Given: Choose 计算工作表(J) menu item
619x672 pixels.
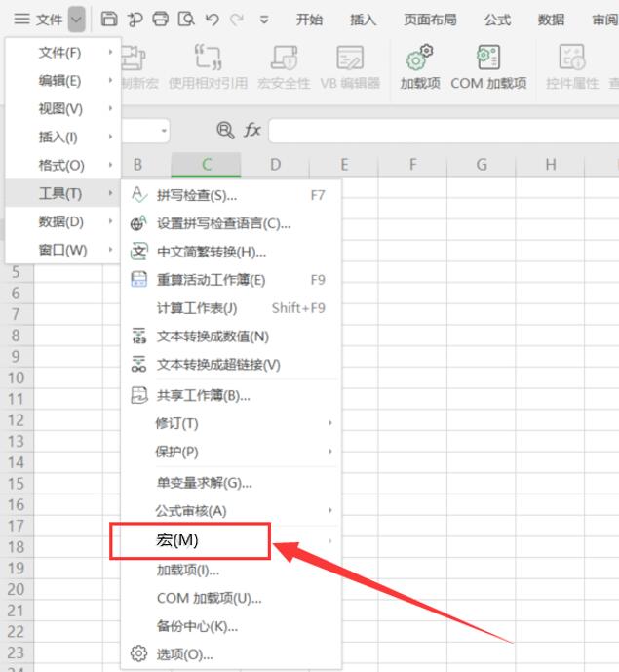Looking at the screenshot, I should (x=231, y=308).
